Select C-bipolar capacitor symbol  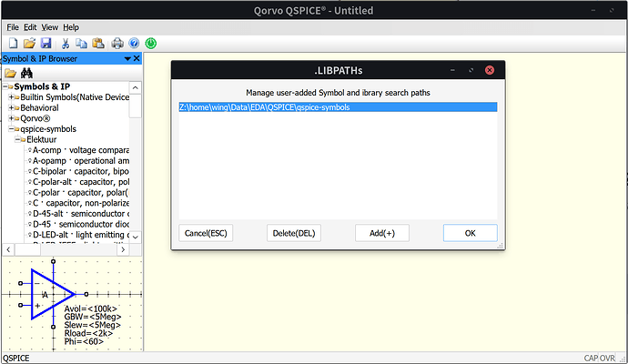click(x=81, y=171)
